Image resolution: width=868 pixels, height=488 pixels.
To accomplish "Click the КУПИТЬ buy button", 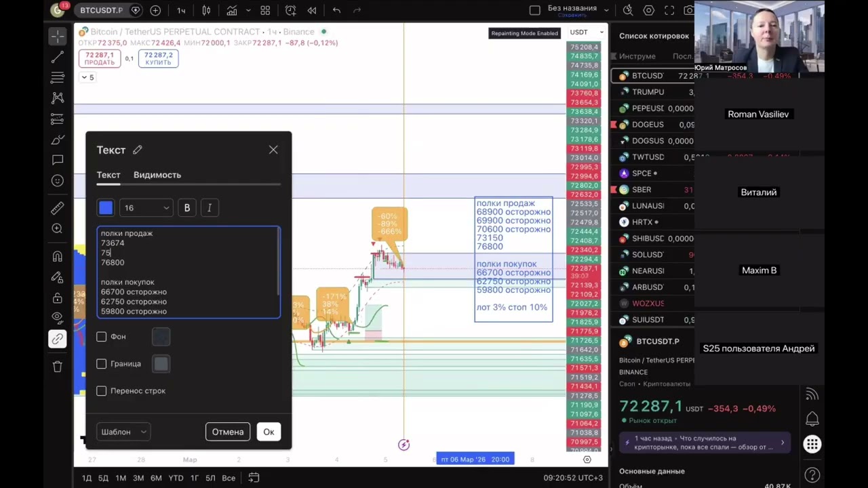I will coord(158,58).
